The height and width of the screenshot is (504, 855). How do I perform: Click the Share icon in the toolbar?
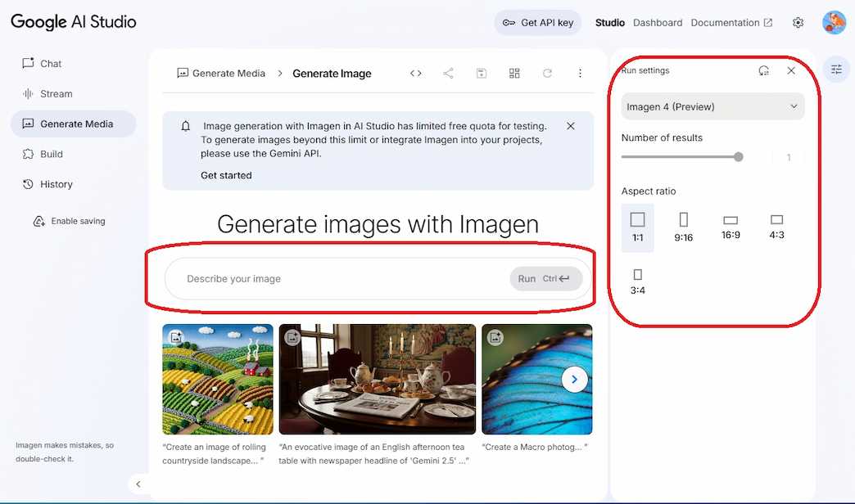pos(448,73)
